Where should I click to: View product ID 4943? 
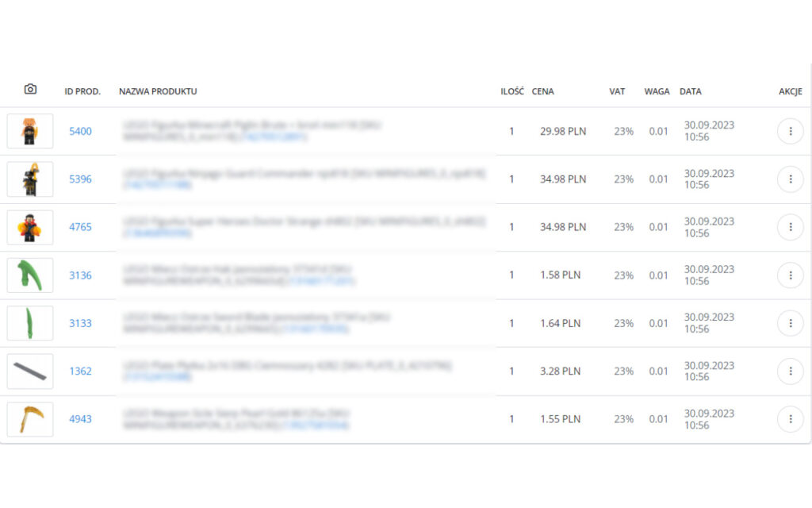(x=80, y=419)
